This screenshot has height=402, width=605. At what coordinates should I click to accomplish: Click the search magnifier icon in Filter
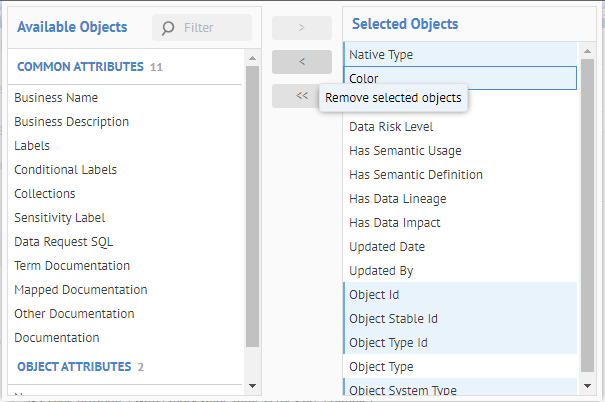click(x=168, y=28)
